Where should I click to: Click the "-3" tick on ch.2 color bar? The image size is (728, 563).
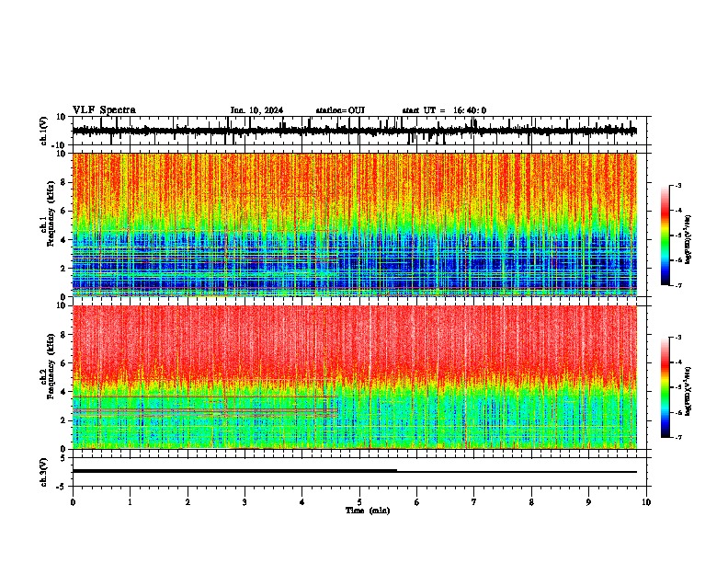coord(677,338)
